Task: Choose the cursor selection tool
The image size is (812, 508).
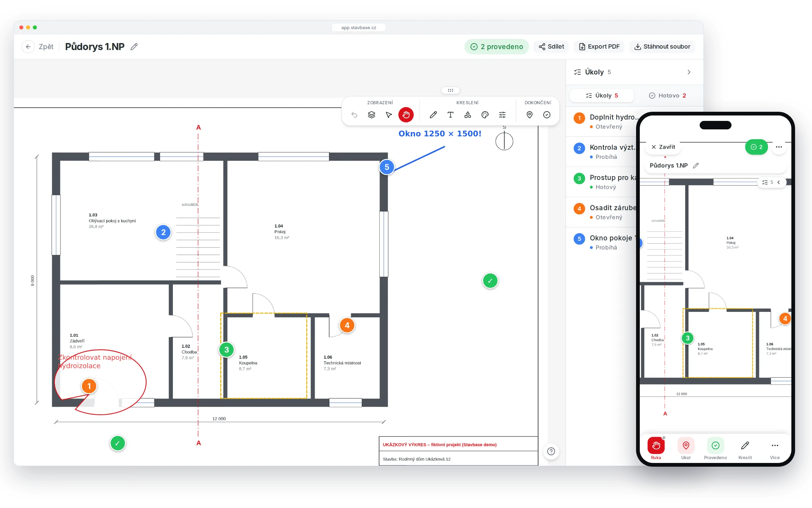Action: click(389, 115)
